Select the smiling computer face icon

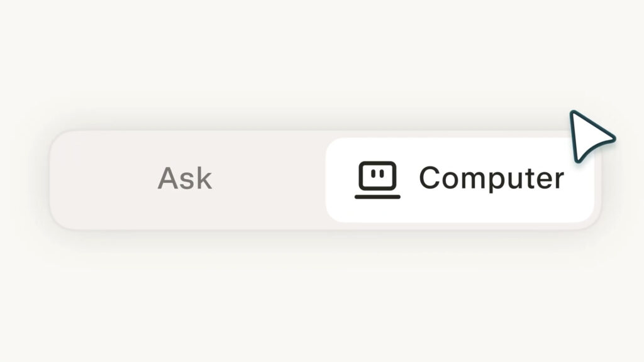377,176
